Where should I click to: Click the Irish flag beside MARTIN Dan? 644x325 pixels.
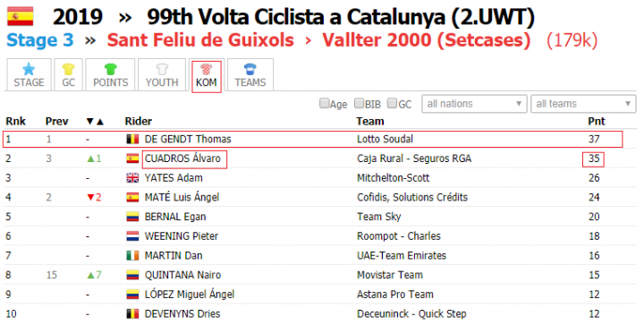tap(132, 255)
